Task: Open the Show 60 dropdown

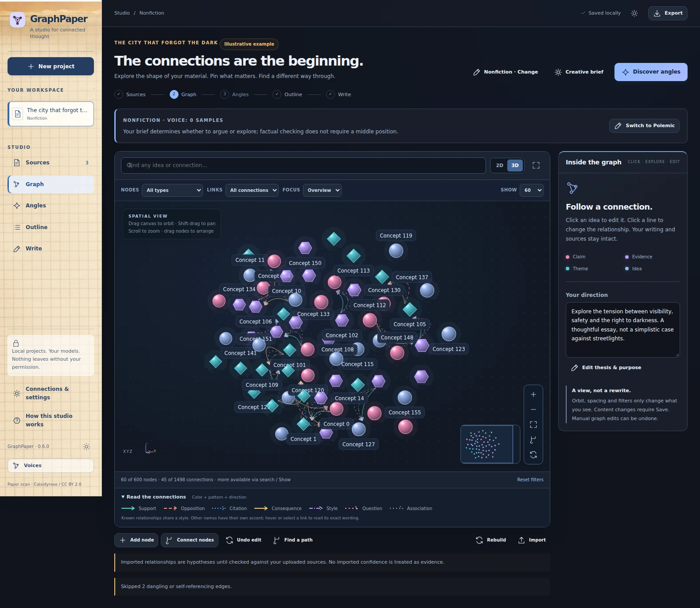Action: tap(532, 190)
